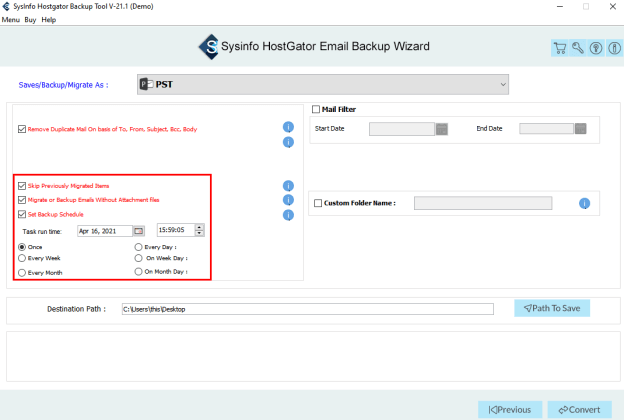This screenshot has height=420, width=624.
Task: Toggle Remove Duplicate Mail checkbox
Action: coord(22,129)
